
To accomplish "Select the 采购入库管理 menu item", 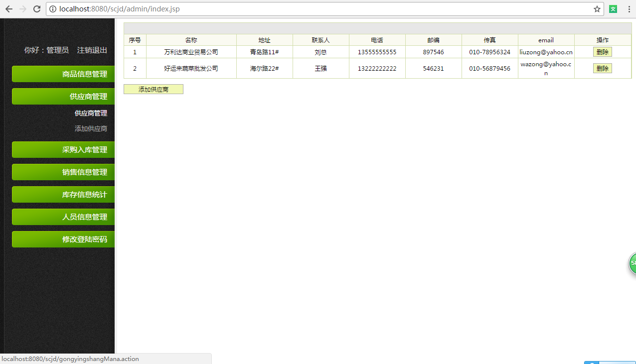I will click(63, 149).
